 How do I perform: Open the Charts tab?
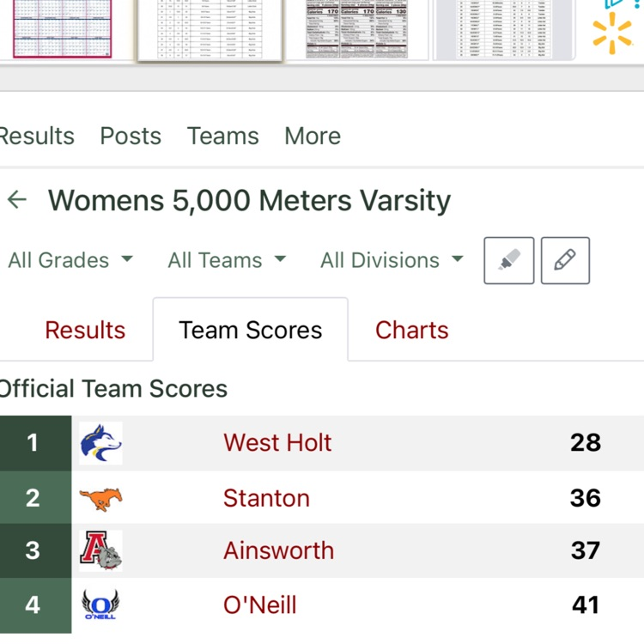click(411, 331)
